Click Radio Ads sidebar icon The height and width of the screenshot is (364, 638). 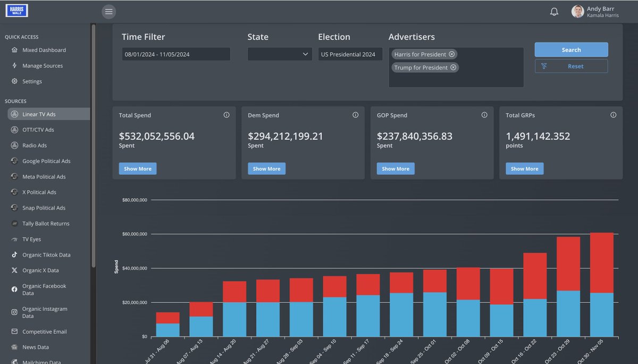[14, 145]
